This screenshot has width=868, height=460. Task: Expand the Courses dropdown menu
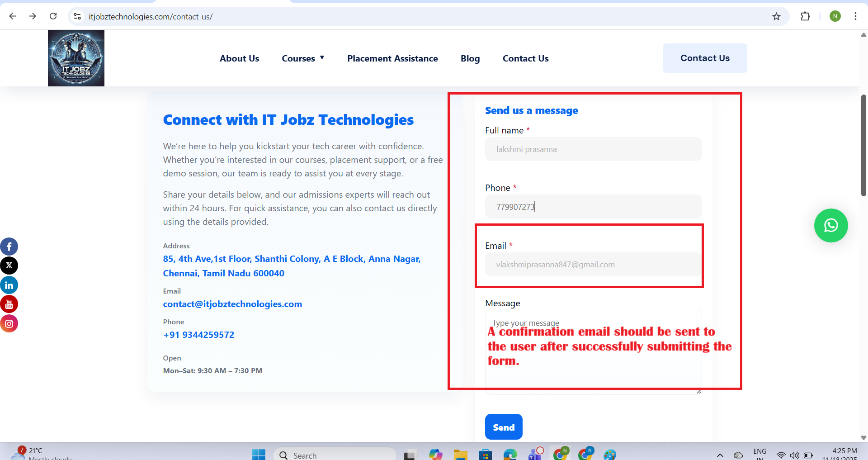pyautogui.click(x=303, y=58)
